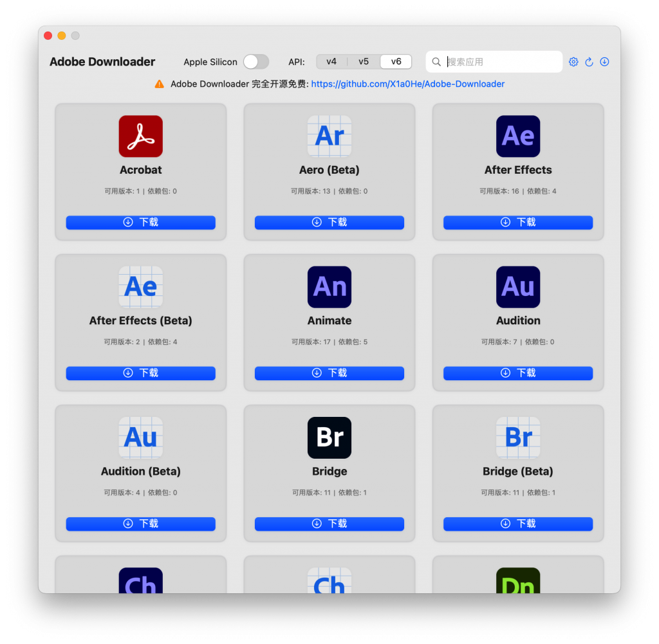Viewport: 659px width, 644px height.
Task: Download Aero (Beta)
Action: pos(329,222)
